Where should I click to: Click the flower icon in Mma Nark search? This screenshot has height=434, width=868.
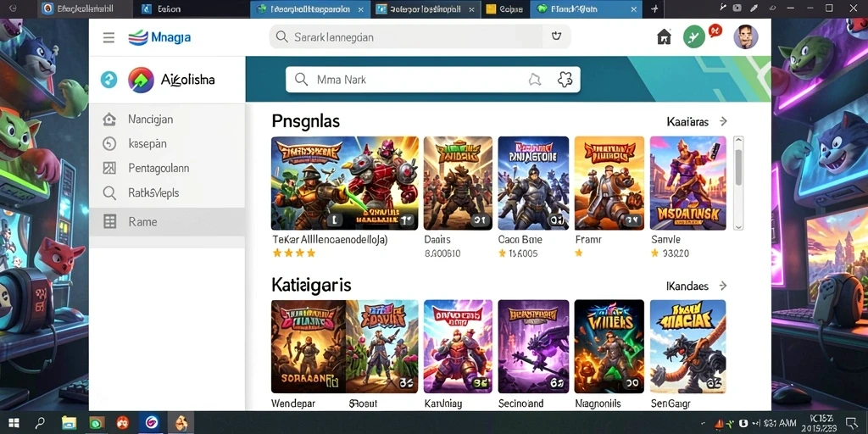point(564,80)
